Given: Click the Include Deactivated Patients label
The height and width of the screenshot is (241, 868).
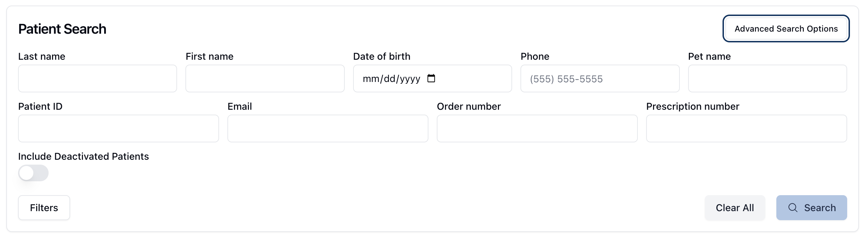Looking at the screenshot, I should pos(83,156).
